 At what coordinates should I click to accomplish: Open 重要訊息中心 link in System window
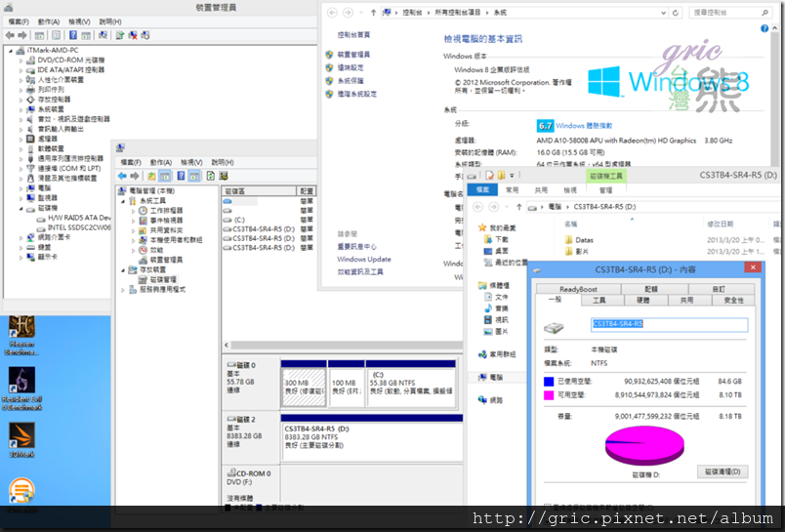[x=356, y=247]
